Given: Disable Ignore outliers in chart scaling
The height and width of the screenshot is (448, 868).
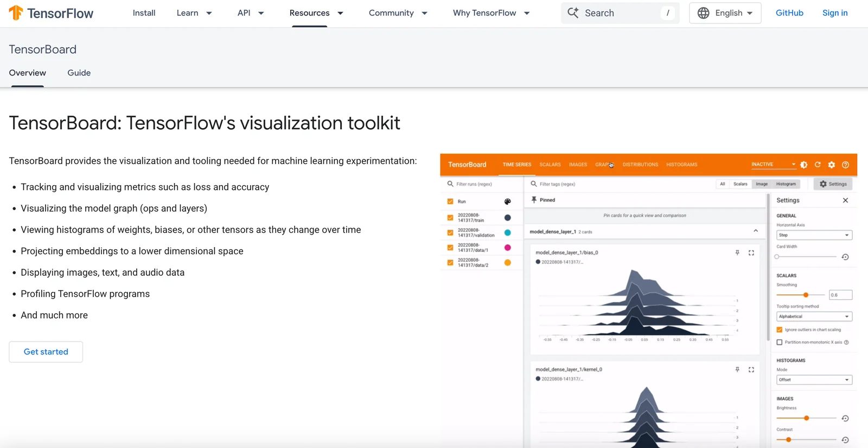Looking at the screenshot, I should click(x=780, y=330).
